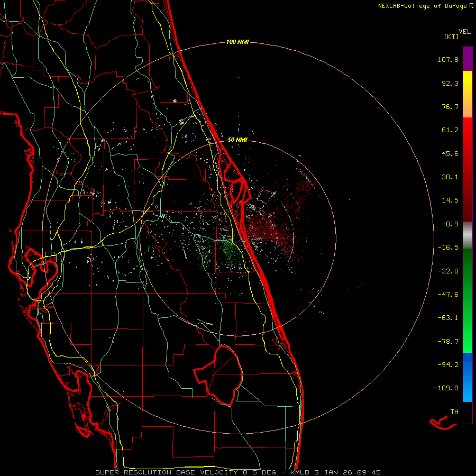Click the -109.8 legend value
Image resolution: width=476 pixels, height=476 pixels.
tap(446, 388)
